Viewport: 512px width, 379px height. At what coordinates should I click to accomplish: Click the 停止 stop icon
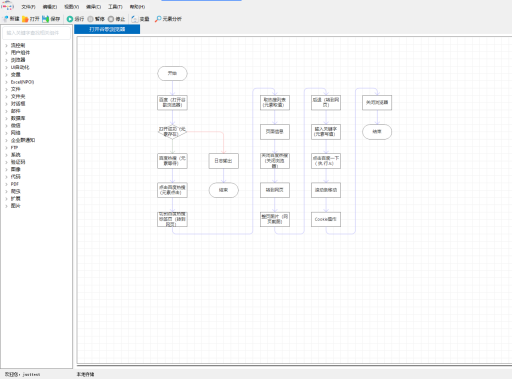(x=111, y=19)
